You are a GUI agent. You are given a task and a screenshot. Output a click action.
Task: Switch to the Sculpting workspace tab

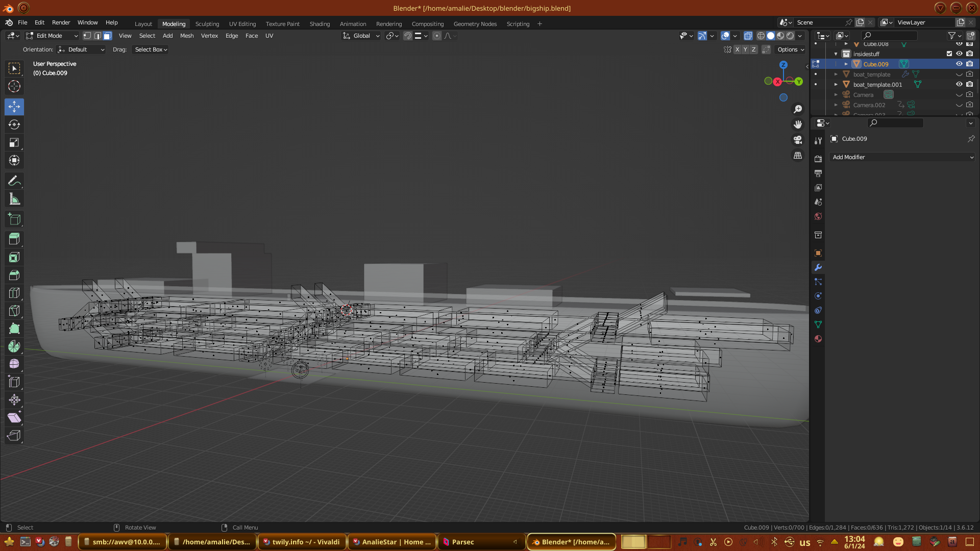(207, 24)
